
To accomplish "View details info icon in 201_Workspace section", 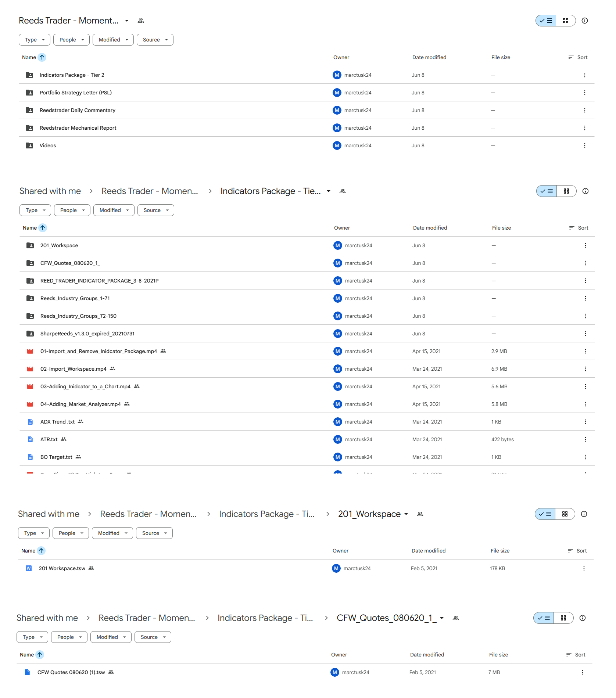I will click(584, 514).
